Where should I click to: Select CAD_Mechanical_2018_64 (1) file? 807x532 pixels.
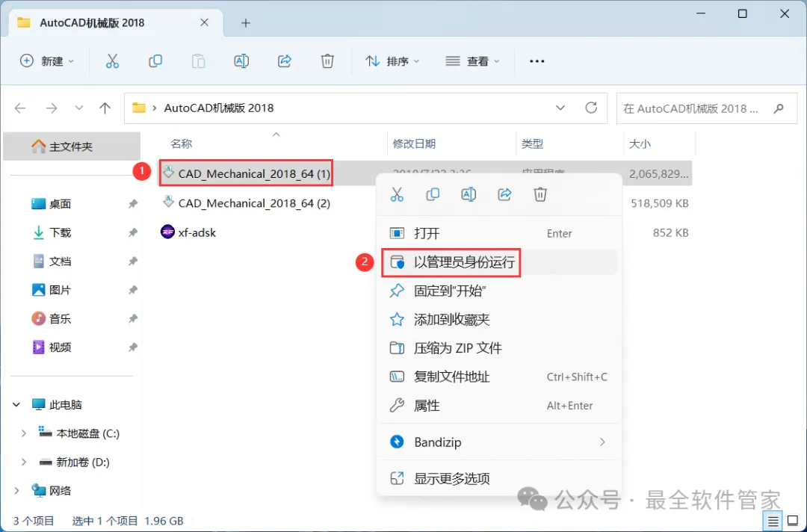click(254, 174)
